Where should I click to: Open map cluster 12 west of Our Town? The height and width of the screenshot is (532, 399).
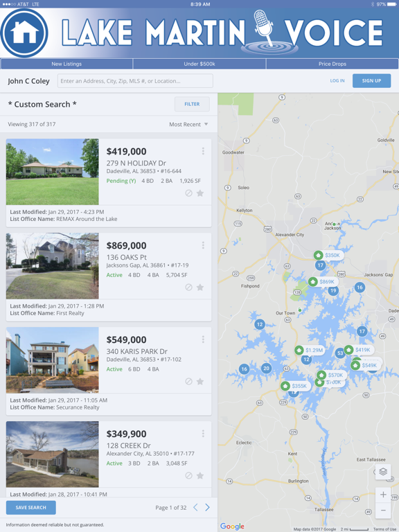260,324
